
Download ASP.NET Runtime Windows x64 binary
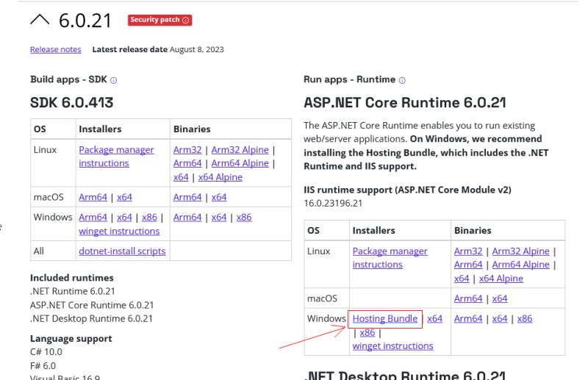(x=500, y=318)
